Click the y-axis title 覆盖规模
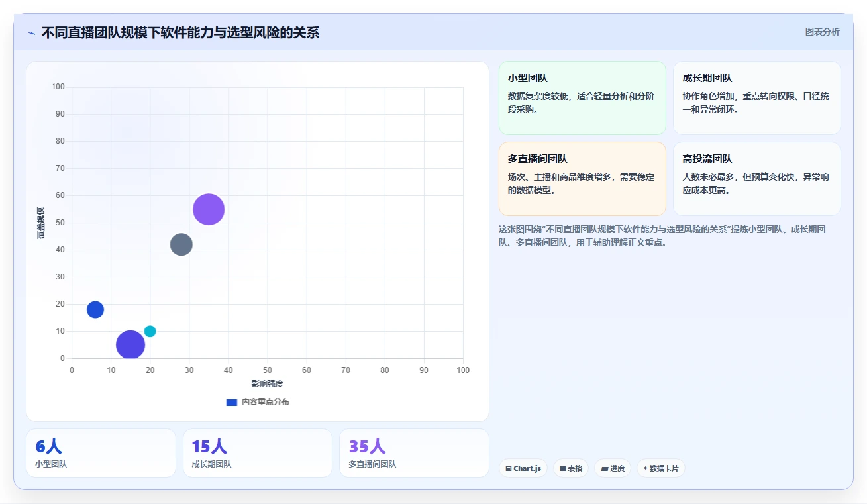The height and width of the screenshot is (504, 867). pyautogui.click(x=41, y=223)
